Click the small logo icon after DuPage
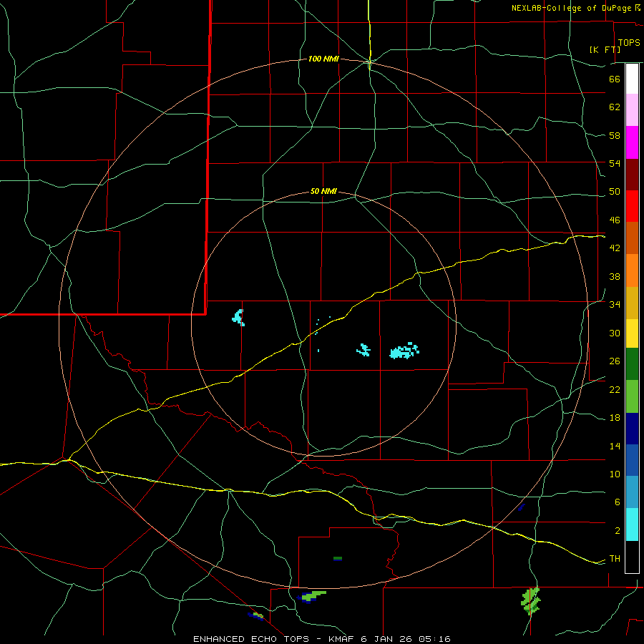This screenshot has width=644, height=644. pyautogui.click(x=638, y=8)
